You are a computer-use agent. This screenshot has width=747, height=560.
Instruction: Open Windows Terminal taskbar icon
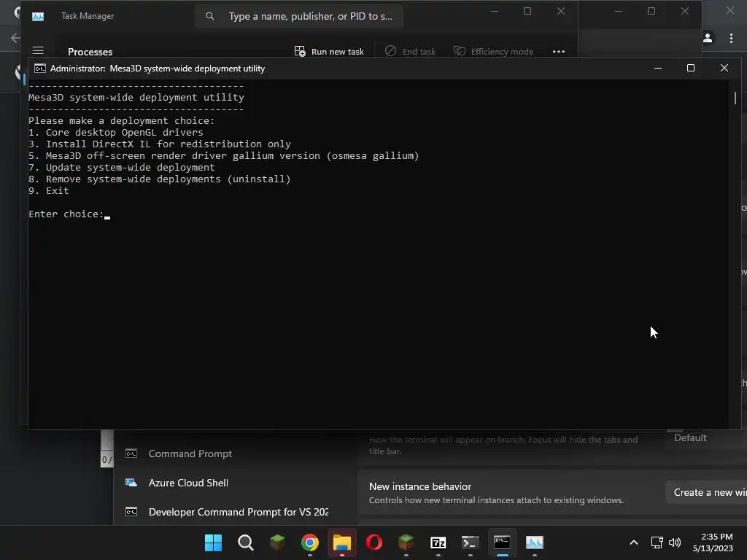[x=471, y=542]
